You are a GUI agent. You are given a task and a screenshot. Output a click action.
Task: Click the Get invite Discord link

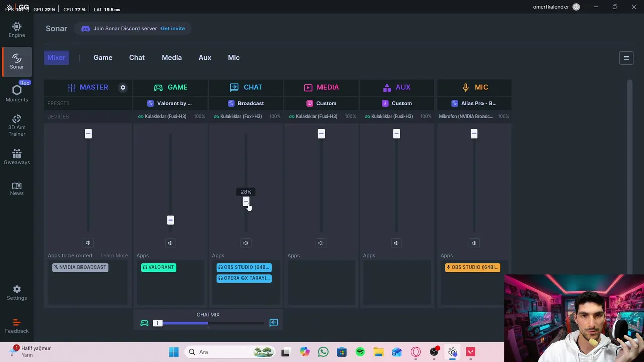click(173, 29)
